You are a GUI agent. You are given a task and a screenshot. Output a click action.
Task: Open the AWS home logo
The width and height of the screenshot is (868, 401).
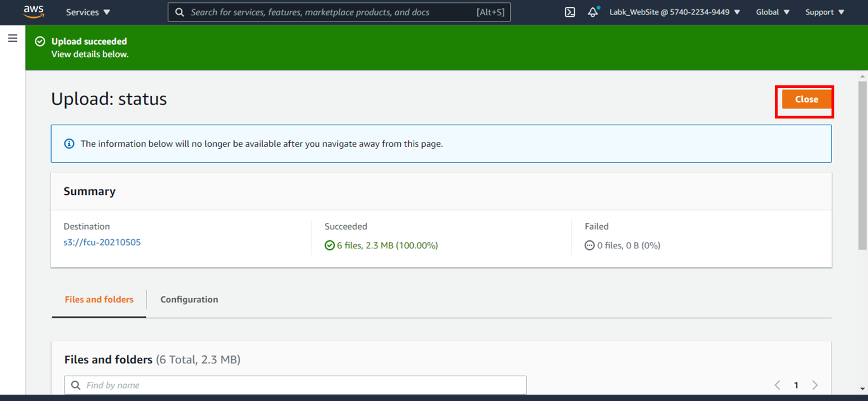pyautogui.click(x=34, y=12)
